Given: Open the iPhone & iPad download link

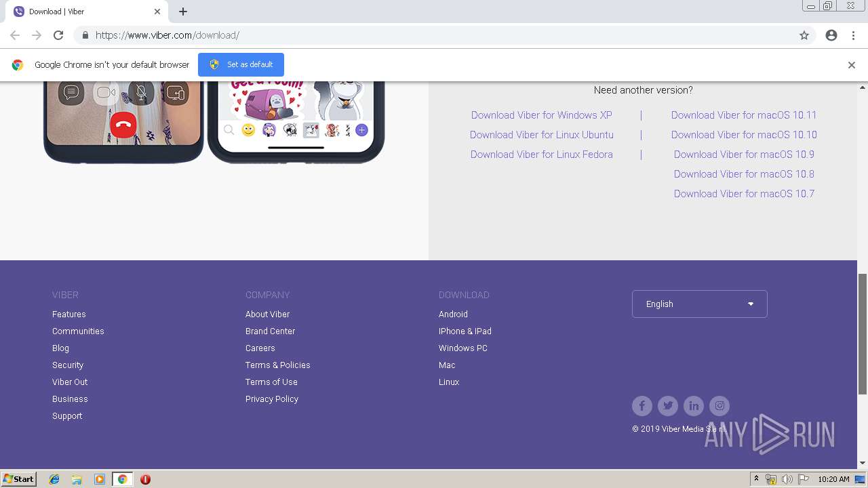Looking at the screenshot, I should 465,331.
